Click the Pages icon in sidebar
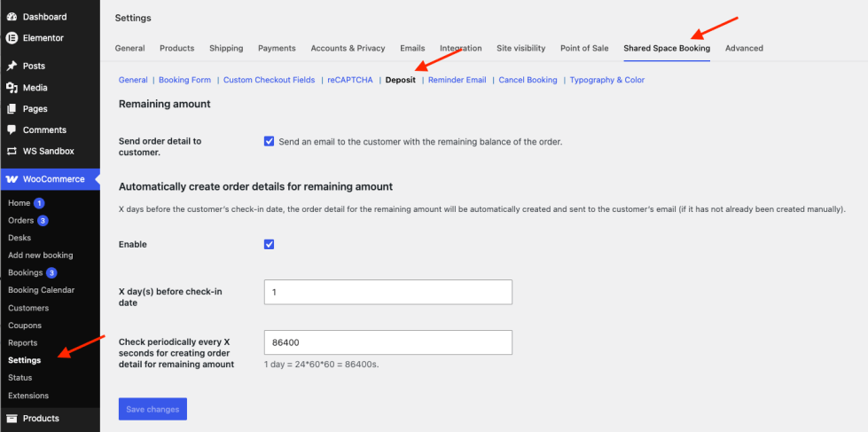This screenshot has height=432, width=868. (x=12, y=108)
